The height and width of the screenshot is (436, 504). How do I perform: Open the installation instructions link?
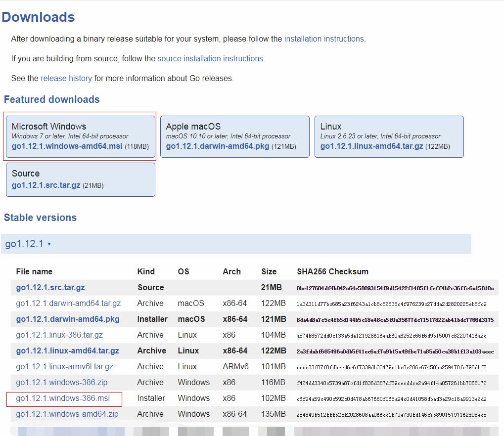coord(324,39)
